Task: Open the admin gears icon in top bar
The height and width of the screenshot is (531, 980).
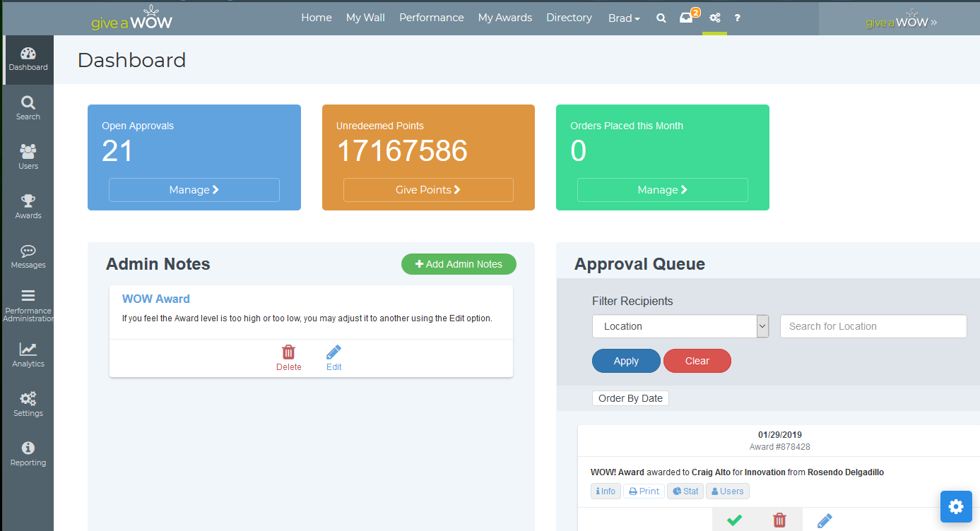Action: pos(715,18)
